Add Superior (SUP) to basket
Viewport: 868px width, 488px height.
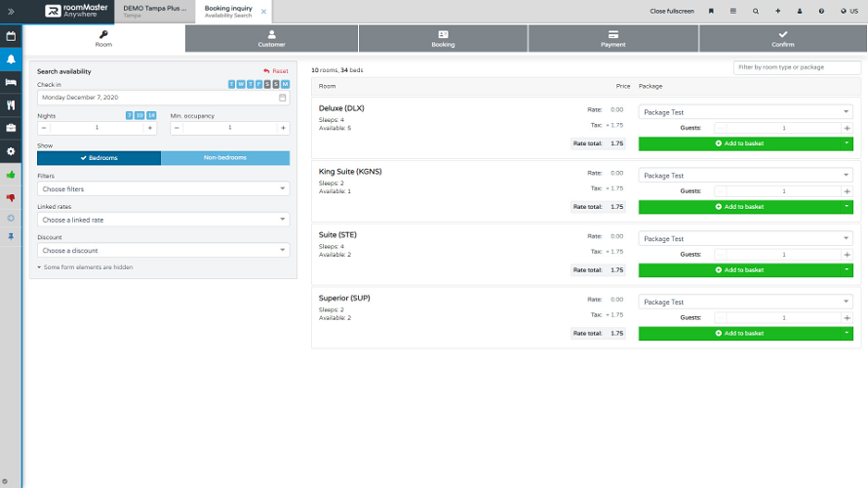pos(739,334)
